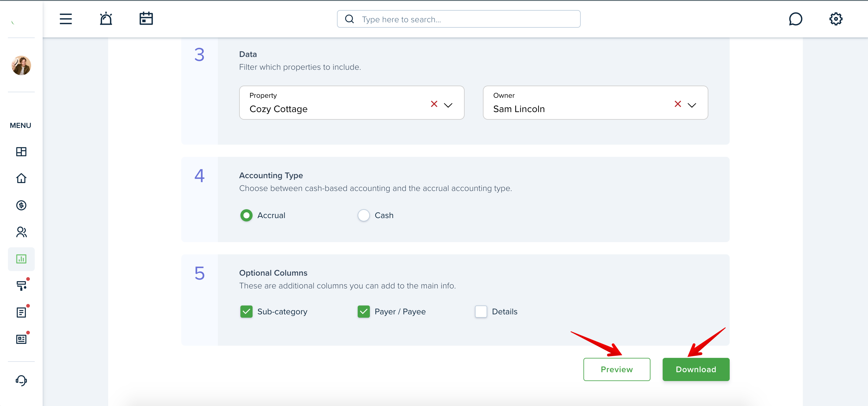
Task: Click the search magnifier icon
Action: [349, 19]
